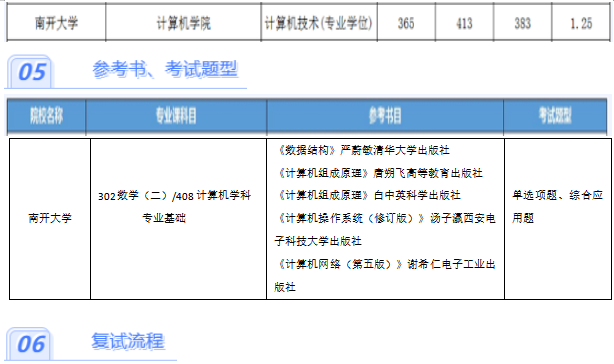
Task: Click the 《计算机组成原理》白中英 reference line
Action: coord(368,195)
